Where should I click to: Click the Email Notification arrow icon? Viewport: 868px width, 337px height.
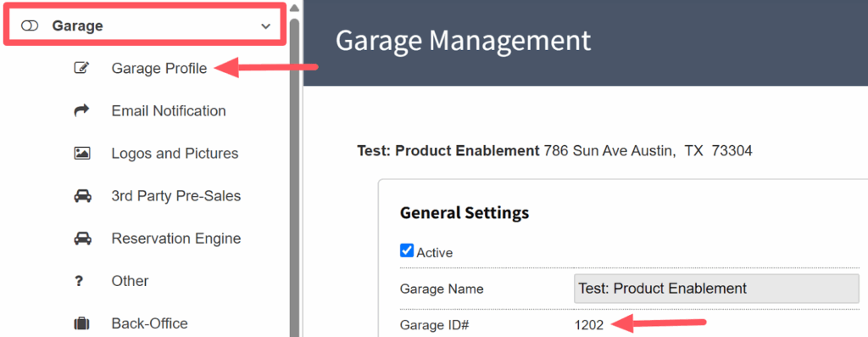click(x=82, y=111)
